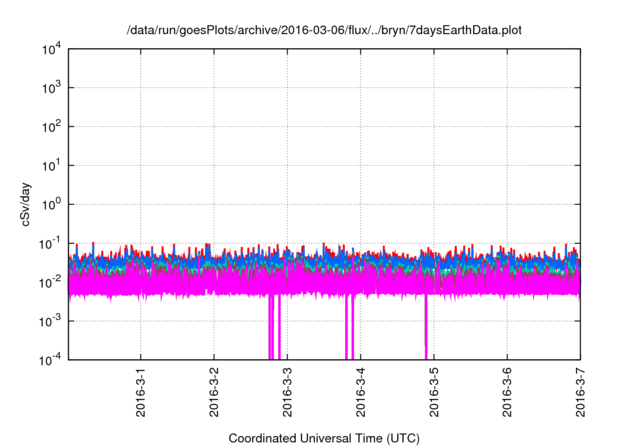Click the 10^1 y-axis tick label
Viewport: 640px width, 448px height.
pos(52,165)
